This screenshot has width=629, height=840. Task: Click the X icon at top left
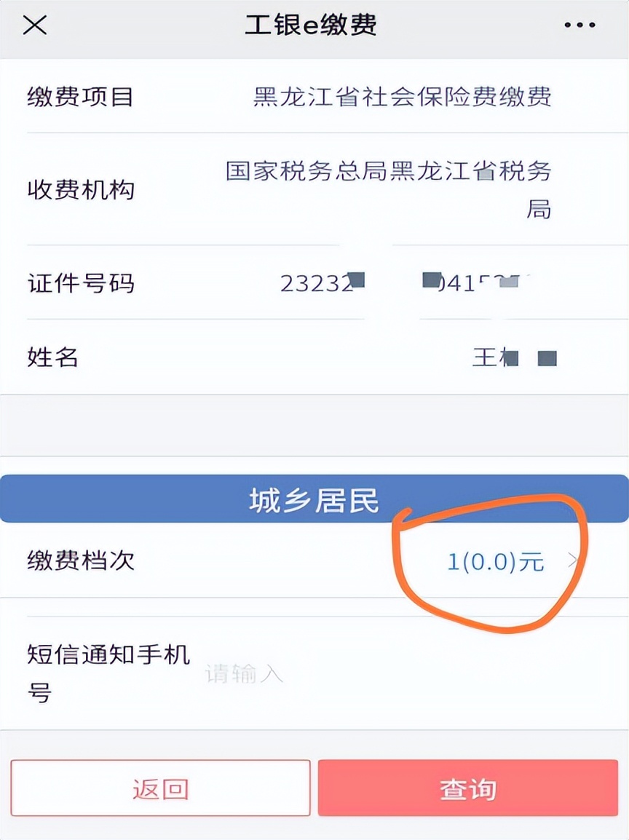pyautogui.click(x=33, y=25)
